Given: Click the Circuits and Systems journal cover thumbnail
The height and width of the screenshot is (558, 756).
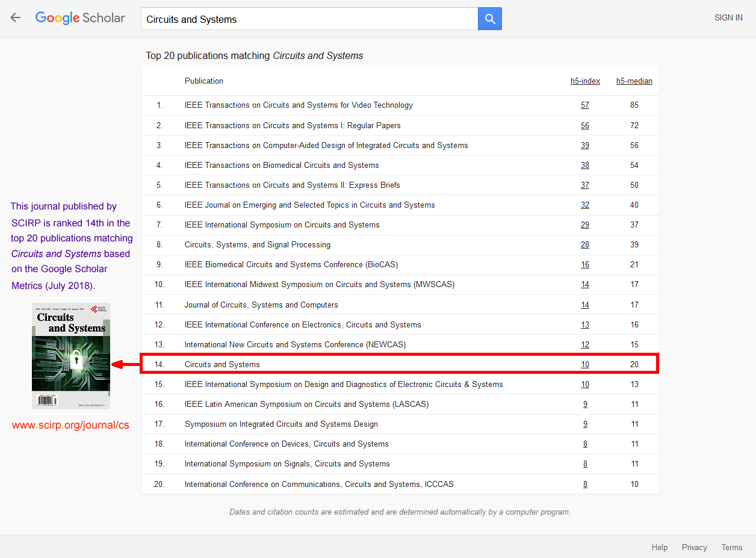Looking at the screenshot, I should click(71, 356).
